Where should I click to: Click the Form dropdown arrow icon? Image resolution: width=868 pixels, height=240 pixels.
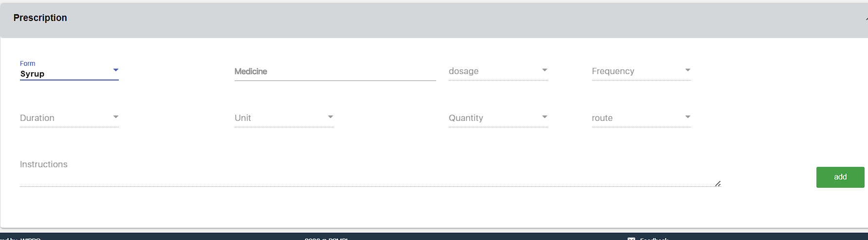pyautogui.click(x=116, y=70)
